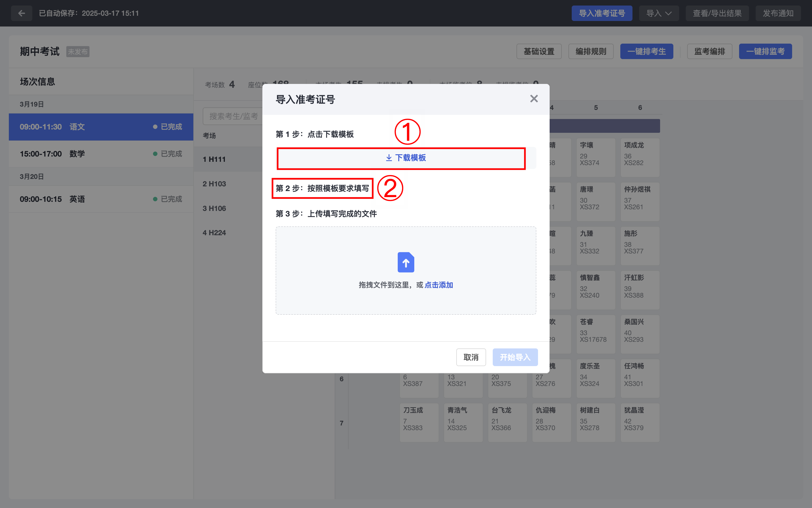Click seat card 施彤 XS377
Screen dimensions: 812x508
pyautogui.click(x=640, y=246)
